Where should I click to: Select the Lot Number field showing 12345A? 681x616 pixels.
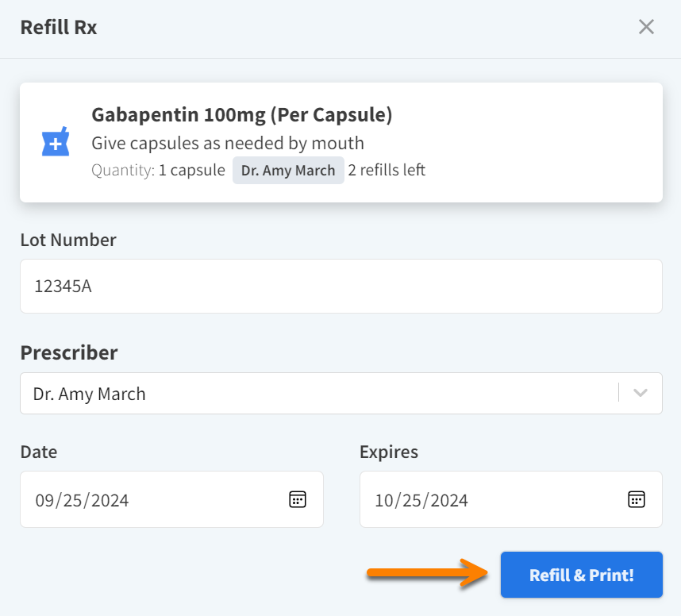(341, 286)
